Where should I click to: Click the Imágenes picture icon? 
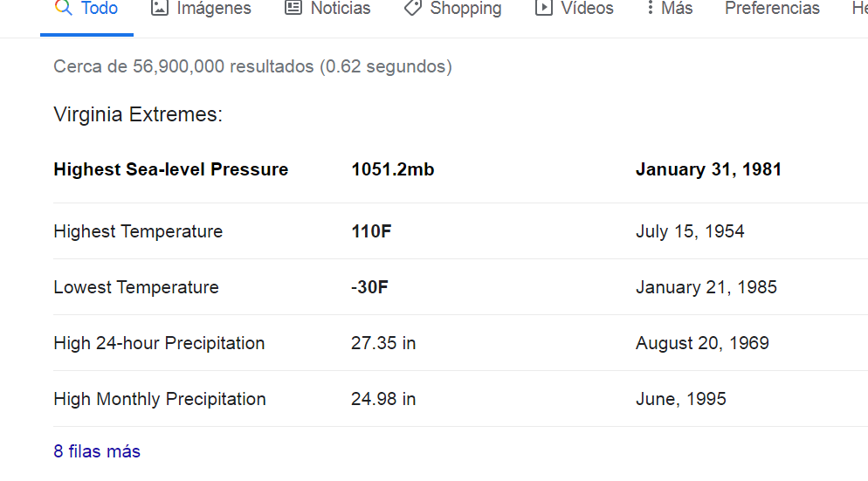pyautogui.click(x=160, y=8)
